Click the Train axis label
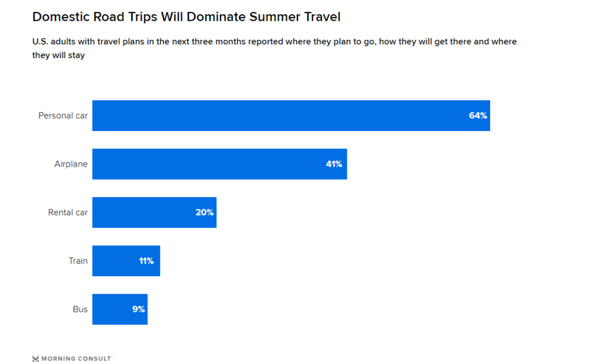607x364 pixels. pyautogui.click(x=78, y=261)
